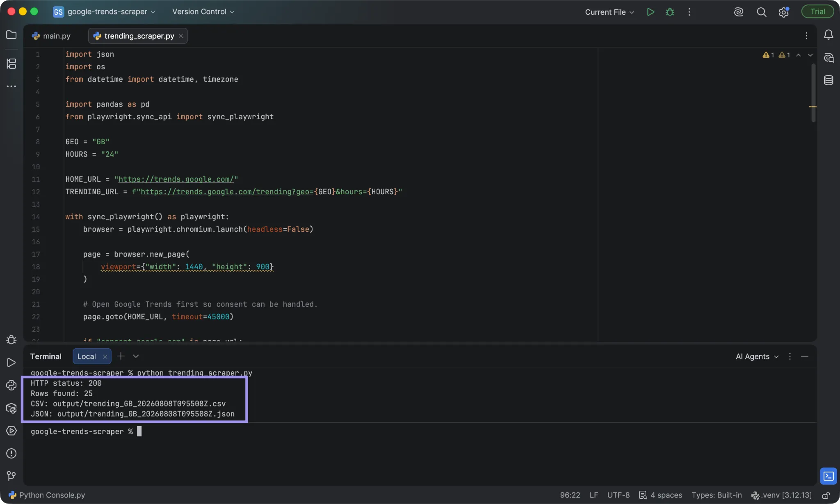840x504 pixels.
Task: Open editor tab options menu
Action: point(806,36)
